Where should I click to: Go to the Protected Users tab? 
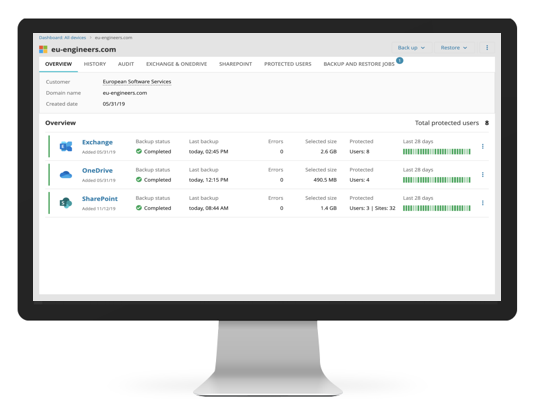[288, 64]
